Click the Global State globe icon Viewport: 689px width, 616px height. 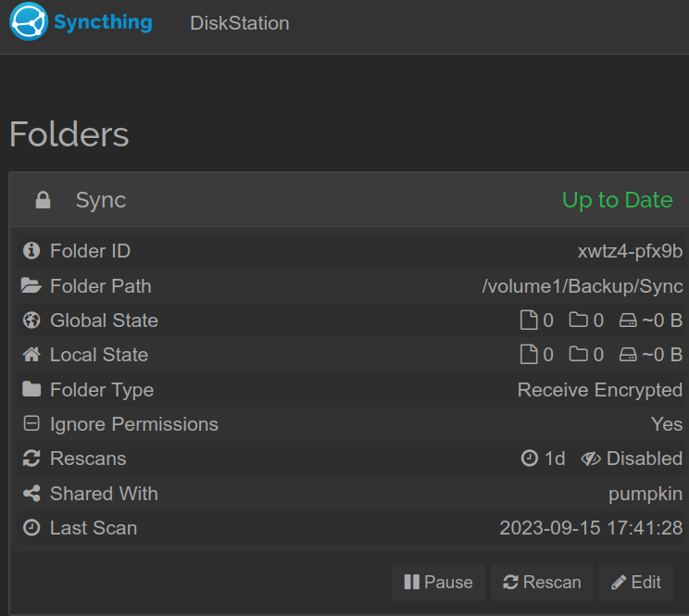pyautogui.click(x=31, y=320)
